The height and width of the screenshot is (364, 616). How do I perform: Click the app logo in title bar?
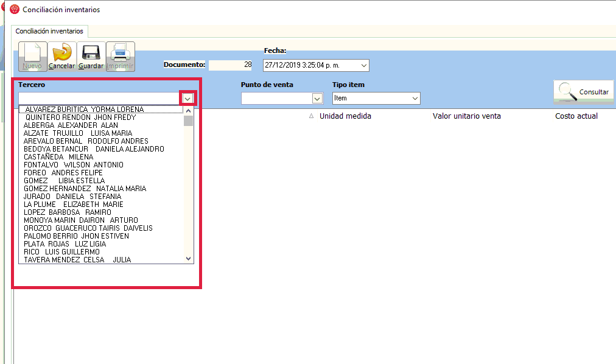pos(15,9)
